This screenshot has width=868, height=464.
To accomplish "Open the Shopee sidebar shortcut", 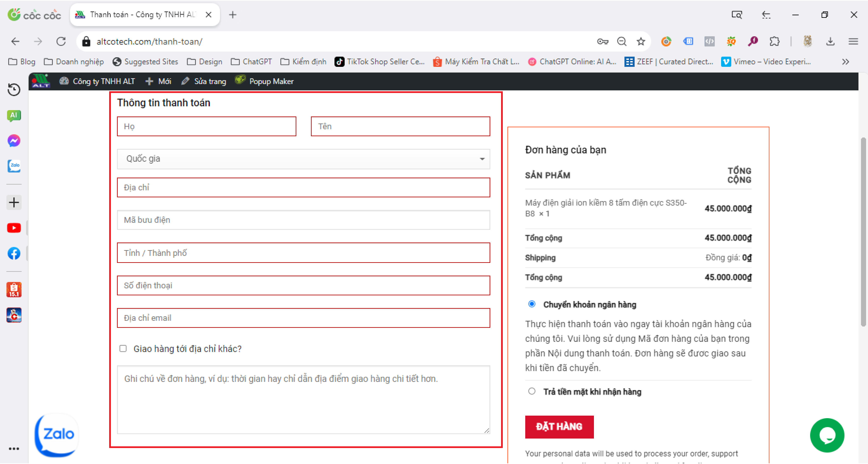I will click(x=14, y=290).
